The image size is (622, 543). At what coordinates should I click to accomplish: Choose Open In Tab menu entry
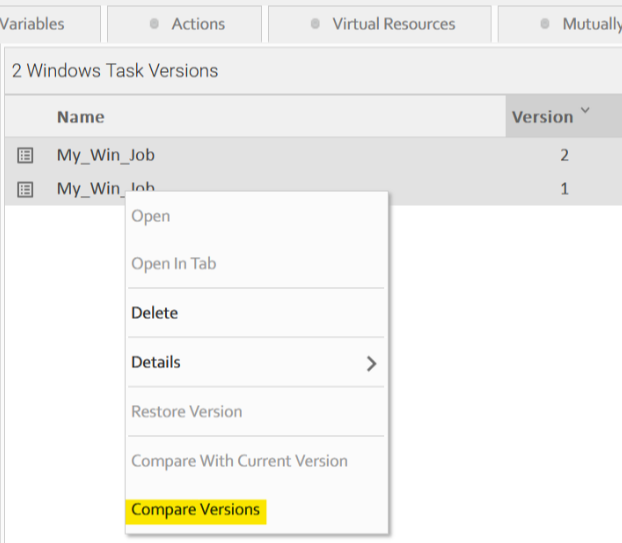tap(173, 264)
